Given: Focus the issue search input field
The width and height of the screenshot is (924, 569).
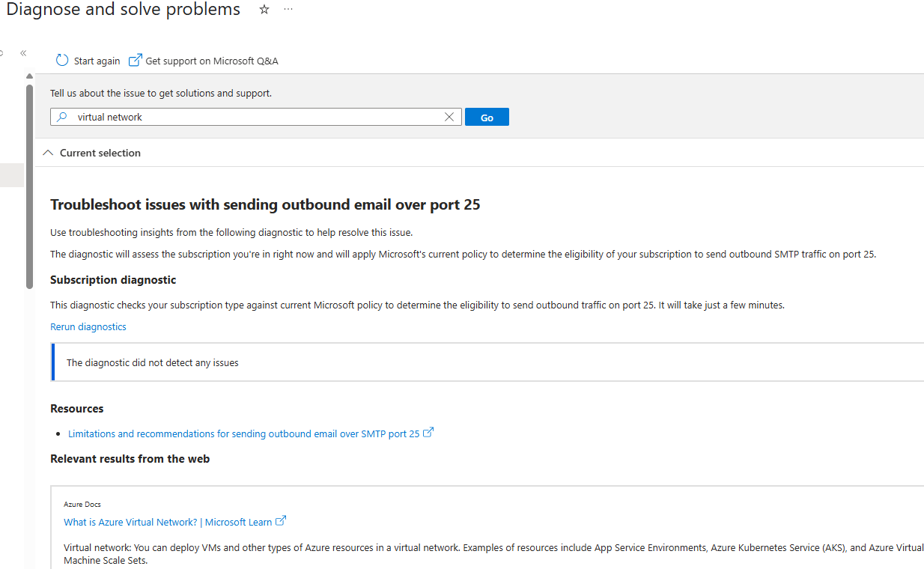Looking at the screenshot, I should point(255,117).
